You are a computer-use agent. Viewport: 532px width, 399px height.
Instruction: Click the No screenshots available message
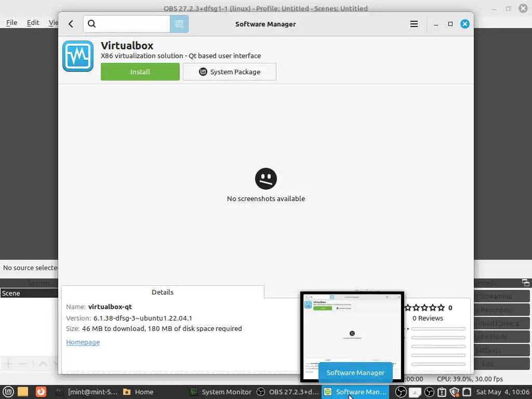click(266, 198)
